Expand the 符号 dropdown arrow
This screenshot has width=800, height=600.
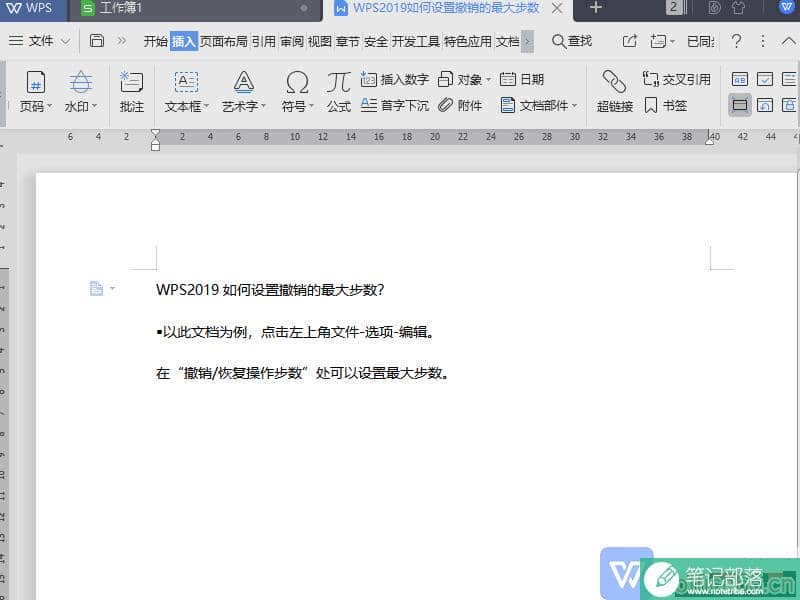(311, 107)
